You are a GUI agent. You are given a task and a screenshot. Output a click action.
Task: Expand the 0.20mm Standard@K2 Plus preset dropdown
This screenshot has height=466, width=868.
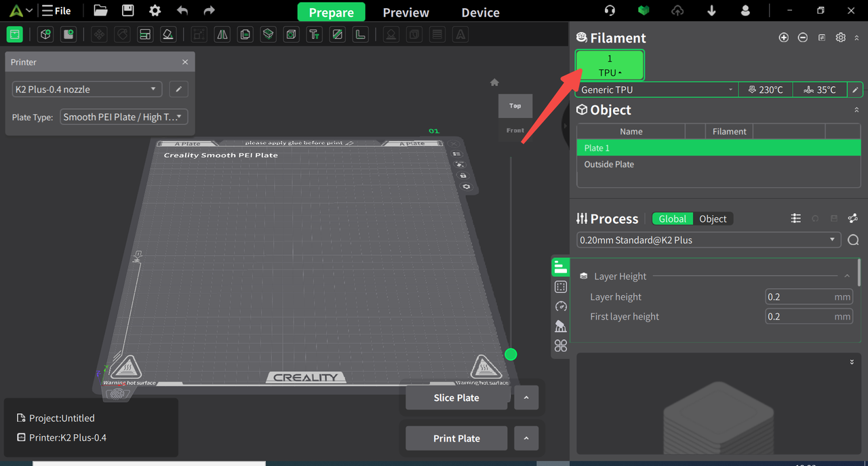coord(709,240)
